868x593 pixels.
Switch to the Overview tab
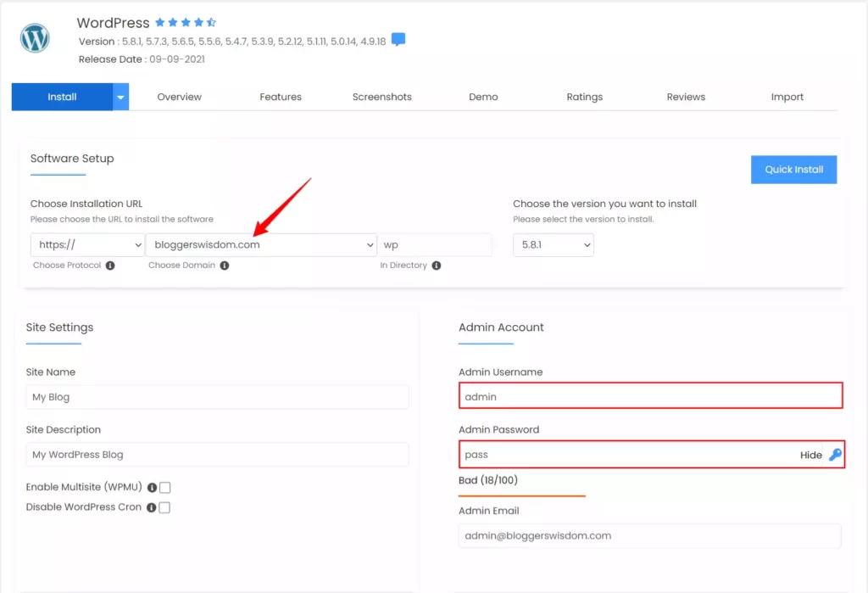180,97
